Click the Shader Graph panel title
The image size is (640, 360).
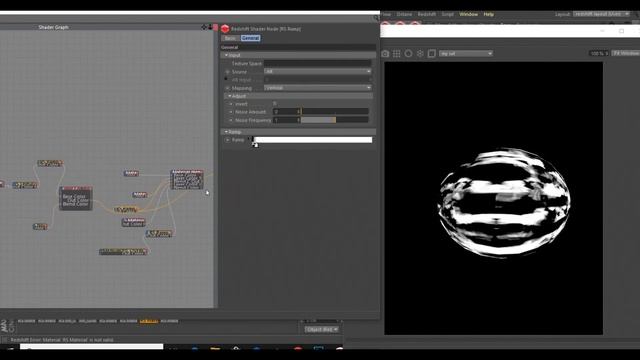53,27
